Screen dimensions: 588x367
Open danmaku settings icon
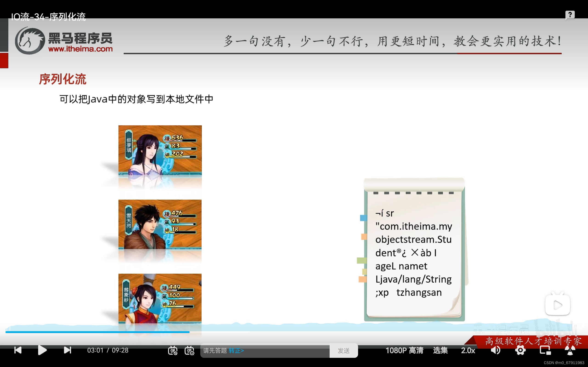pyautogui.click(x=189, y=350)
